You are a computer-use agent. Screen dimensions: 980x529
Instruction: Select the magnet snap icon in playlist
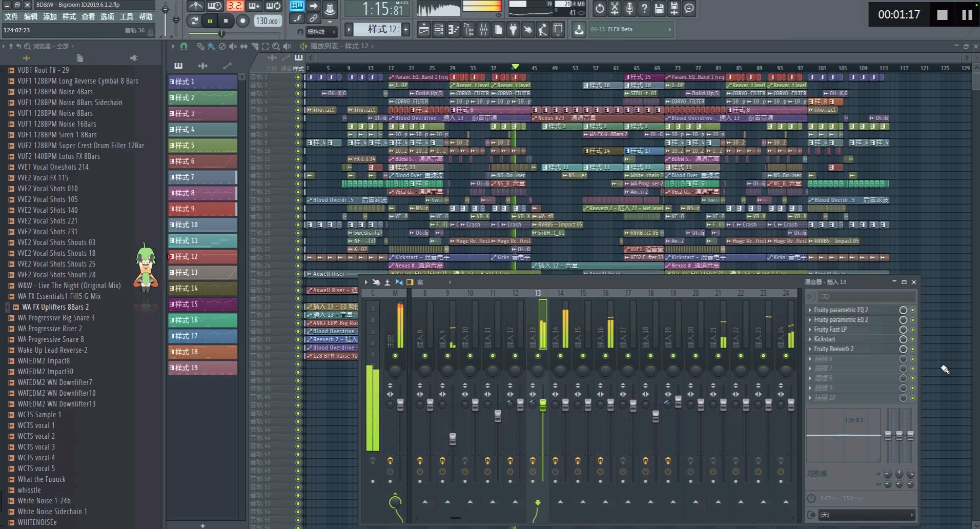point(183,46)
